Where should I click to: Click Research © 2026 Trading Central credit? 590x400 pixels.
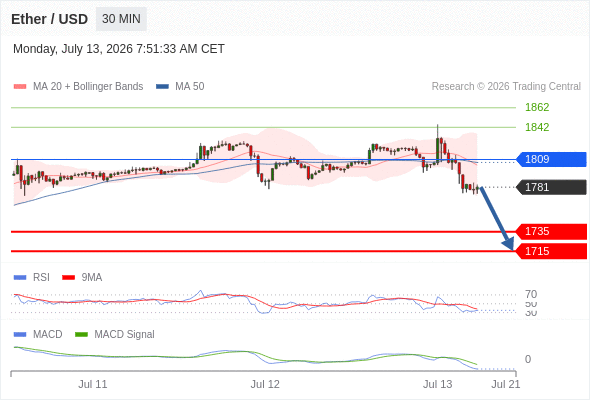[x=506, y=87]
